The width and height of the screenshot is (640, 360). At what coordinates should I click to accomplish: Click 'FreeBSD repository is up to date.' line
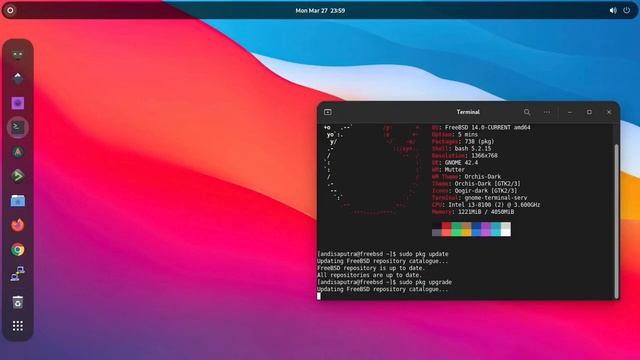pos(371,268)
